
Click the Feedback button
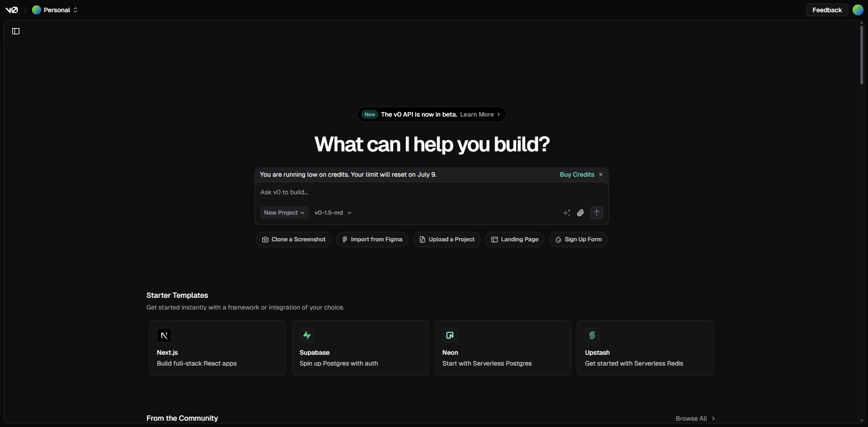click(827, 10)
